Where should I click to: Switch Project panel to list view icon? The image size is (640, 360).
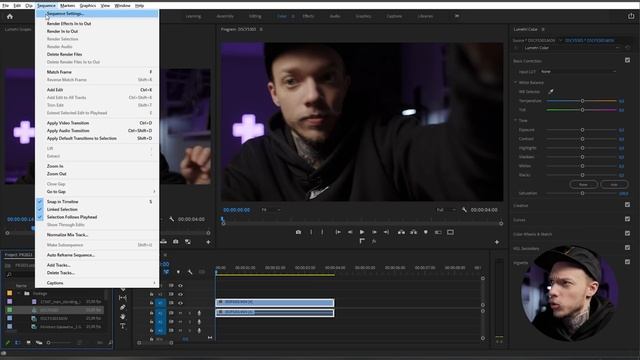tap(18, 342)
